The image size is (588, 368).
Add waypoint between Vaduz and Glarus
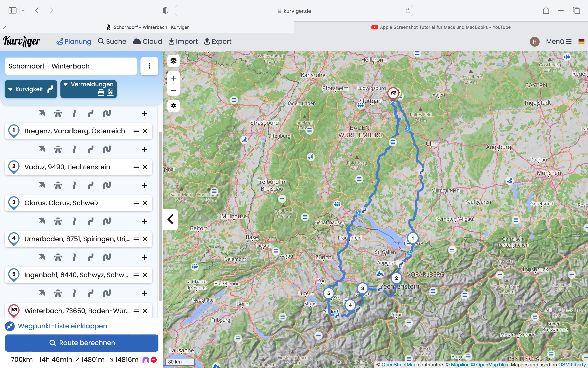coord(145,185)
